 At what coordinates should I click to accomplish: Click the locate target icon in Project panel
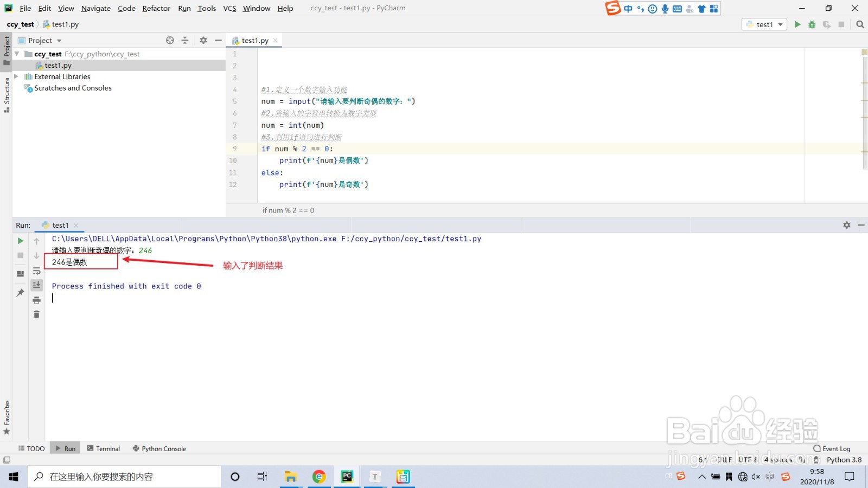170,40
